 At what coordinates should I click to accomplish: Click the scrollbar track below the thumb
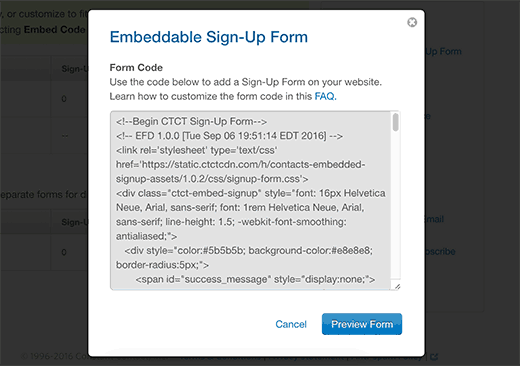tap(395, 207)
